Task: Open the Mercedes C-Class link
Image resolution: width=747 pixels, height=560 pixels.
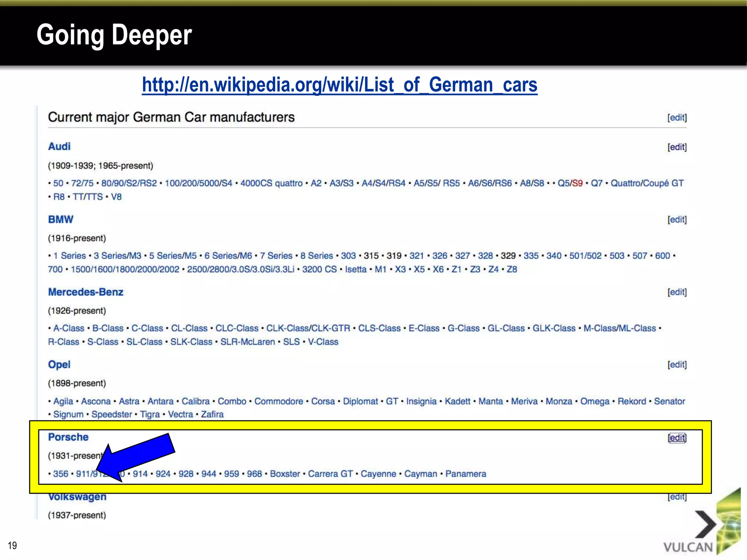Action: click(147, 328)
